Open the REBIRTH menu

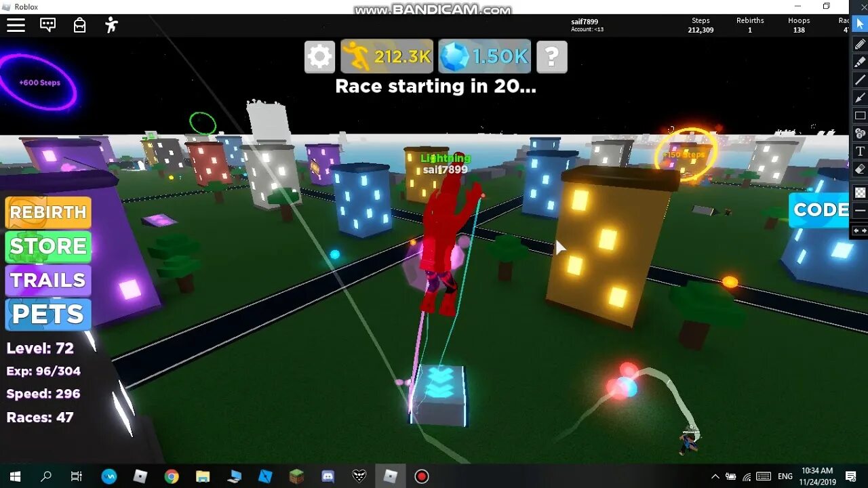click(48, 212)
